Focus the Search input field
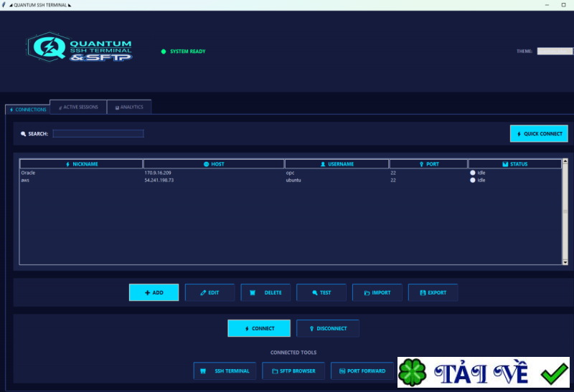 [98, 134]
